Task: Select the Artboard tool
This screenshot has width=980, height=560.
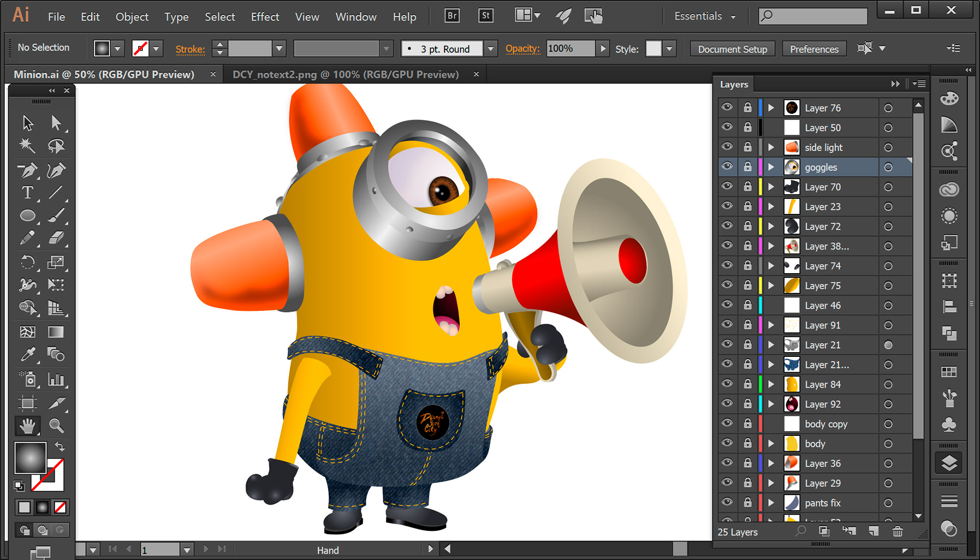Action: [28, 403]
